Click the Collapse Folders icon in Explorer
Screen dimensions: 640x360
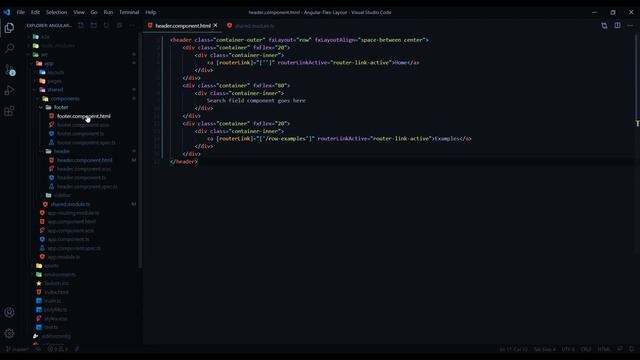coord(119,25)
